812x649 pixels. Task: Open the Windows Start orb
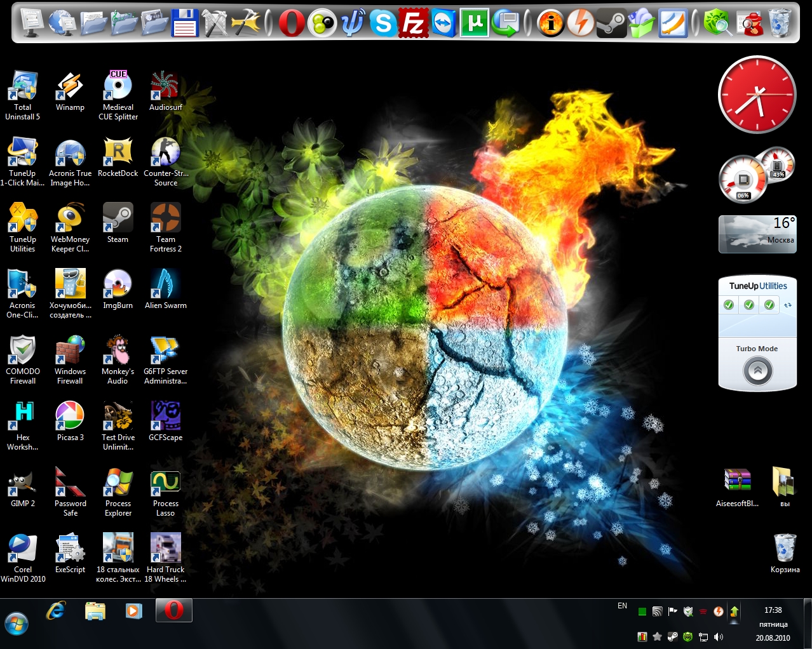point(17,624)
